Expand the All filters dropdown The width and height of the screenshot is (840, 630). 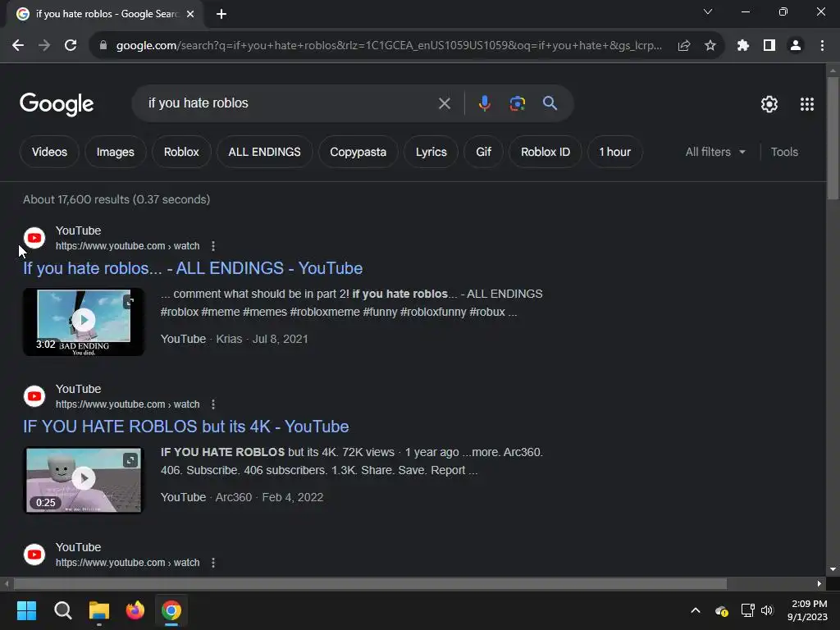pos(715,152)
